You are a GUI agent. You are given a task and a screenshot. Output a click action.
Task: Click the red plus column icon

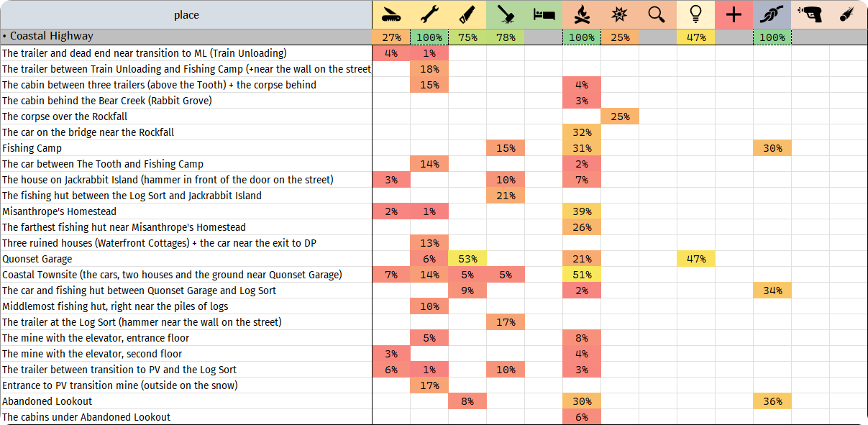coord(734,14)
